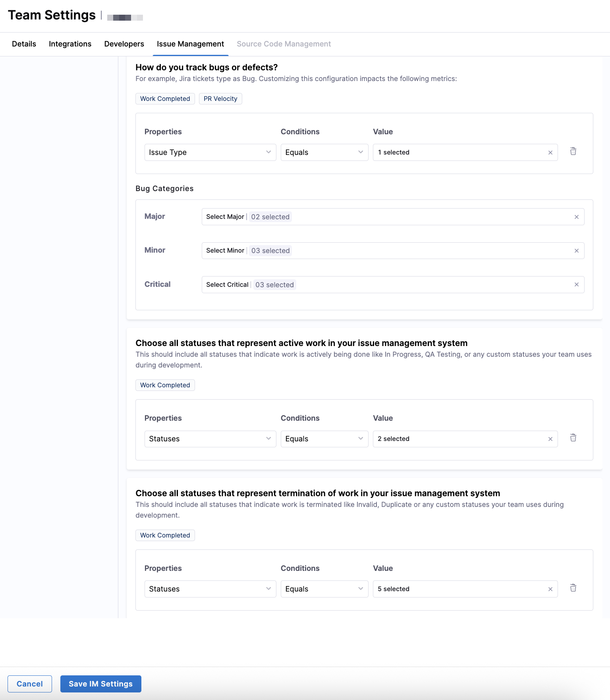The height and width of the screenshot is (700, 610).
Task: Clear the Issue Type '1 selected' value
Action: pyautogui.click(x=550, y=153)
